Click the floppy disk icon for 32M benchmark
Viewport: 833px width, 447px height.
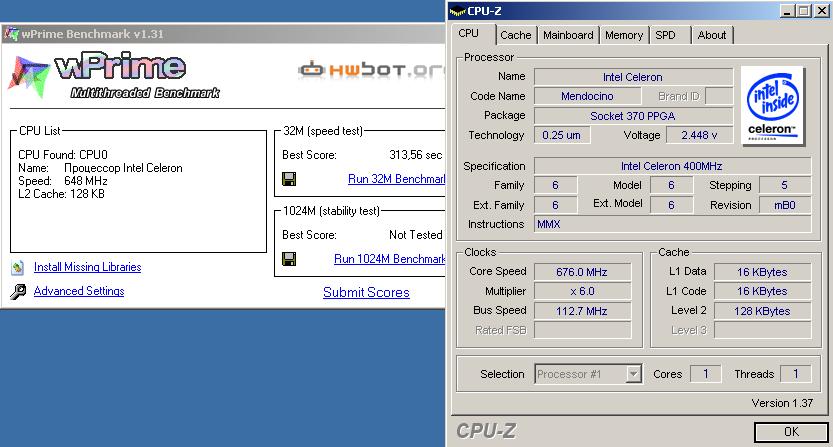point(289,179)
